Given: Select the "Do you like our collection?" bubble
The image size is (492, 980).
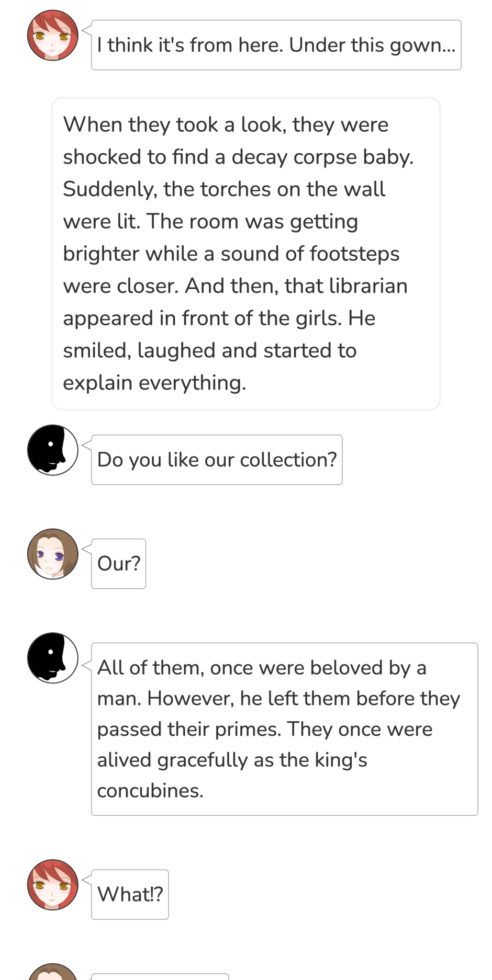Looking at the screenshot, I should [217, 460].
